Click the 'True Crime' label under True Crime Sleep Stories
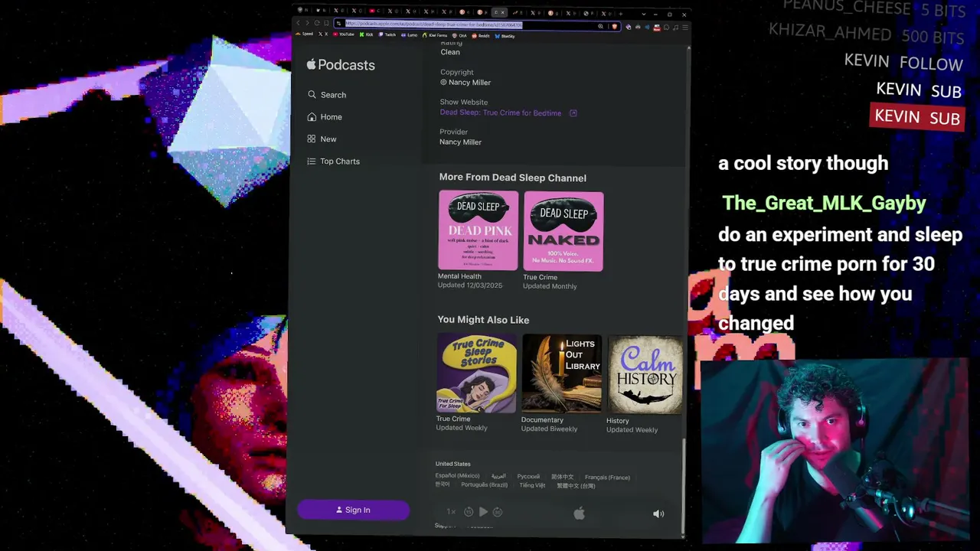Image resolution: width=980 pixels, height=551 pixels. pos(453,419)
